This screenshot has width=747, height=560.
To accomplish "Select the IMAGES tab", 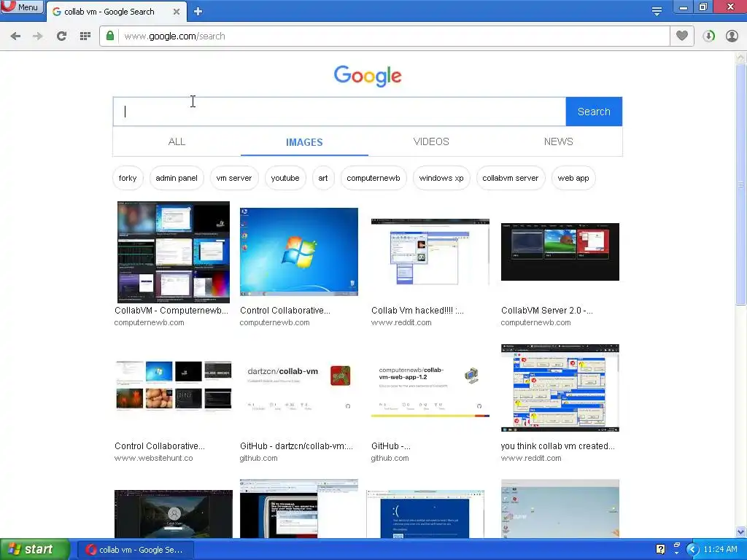I will [304, 142].
